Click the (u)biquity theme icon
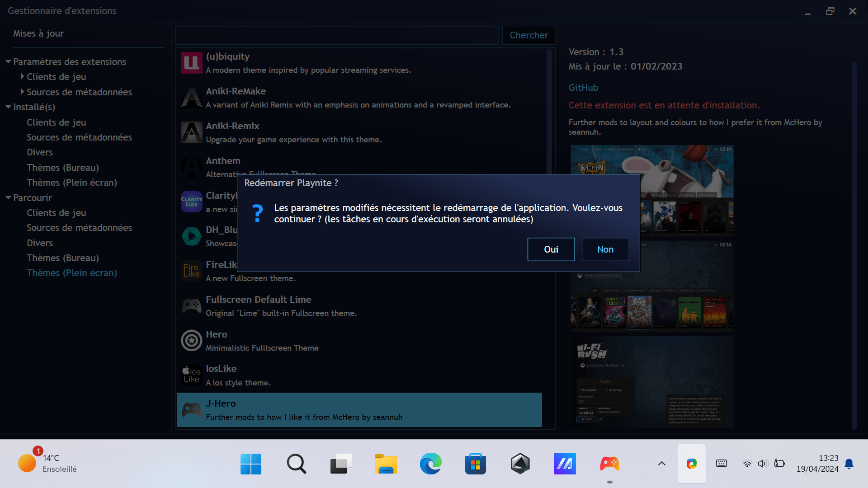The width and height of the screenshot is (868, 488). [x=192, y=63]
